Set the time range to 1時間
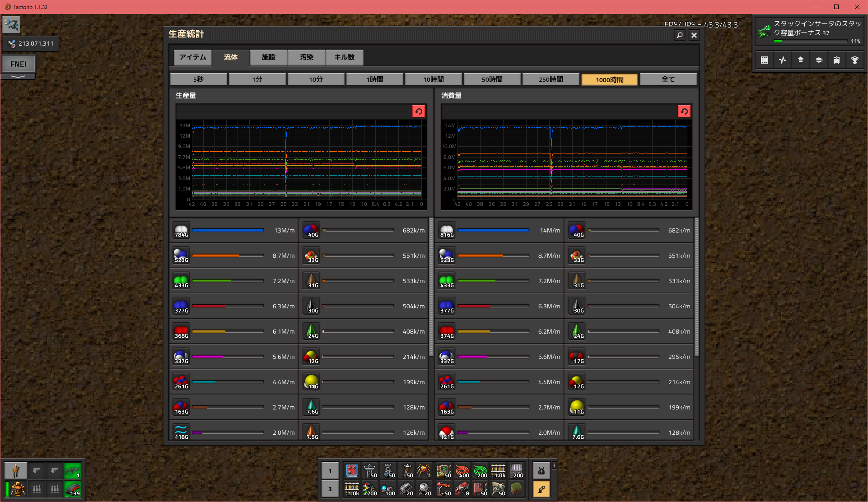 [375, 79]
